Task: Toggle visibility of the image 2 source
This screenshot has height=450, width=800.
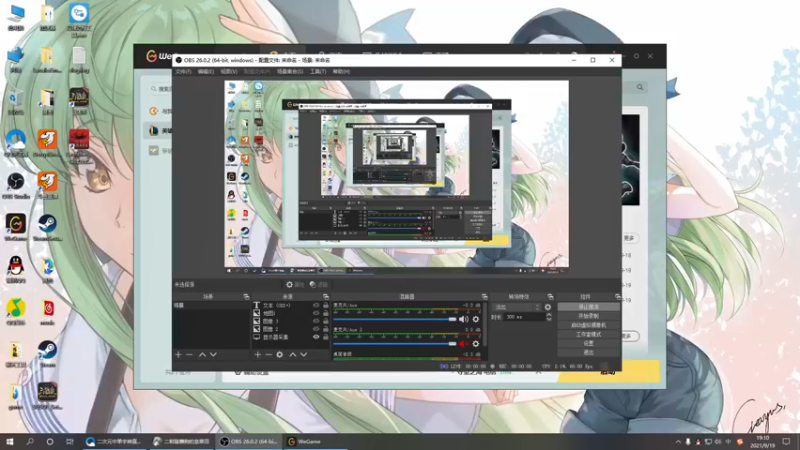Action: (316, 329)
